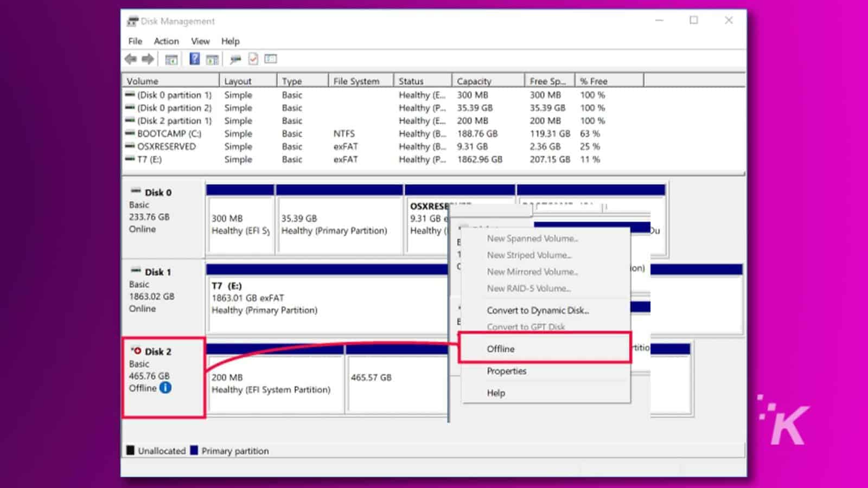Click Help at the bottom of the context menu

[495, 393]
